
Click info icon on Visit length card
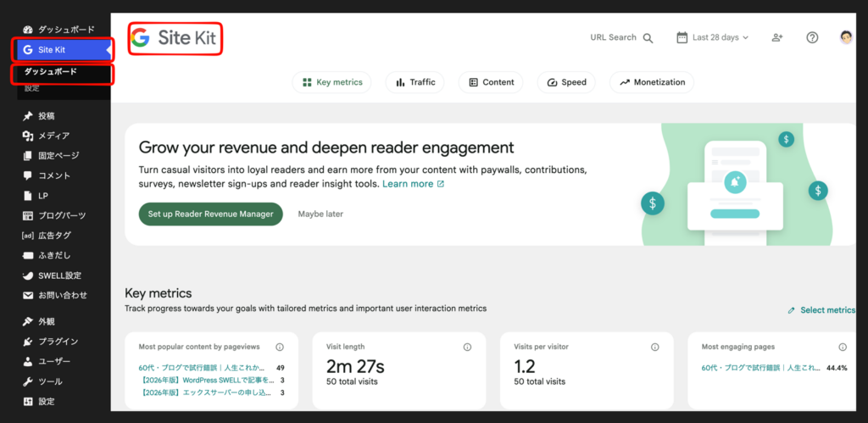pos(467,348)
